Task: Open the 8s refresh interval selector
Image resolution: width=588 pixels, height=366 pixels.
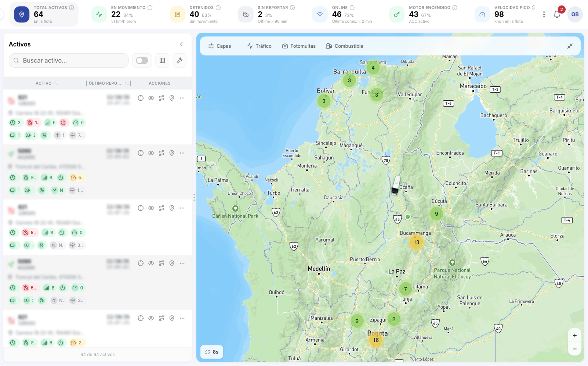Action: pyautogui.click(x=212, y=352)
